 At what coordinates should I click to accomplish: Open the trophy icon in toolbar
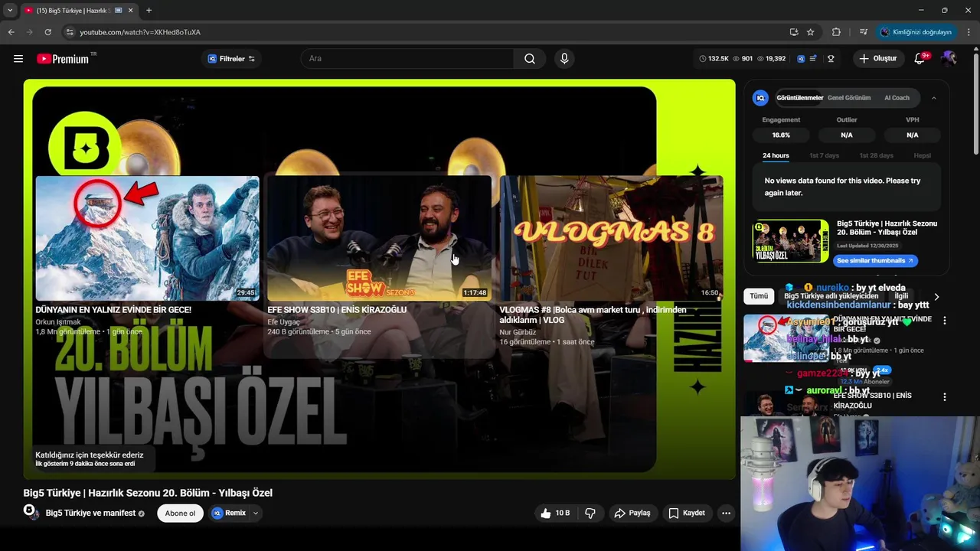tap(831, 59)
